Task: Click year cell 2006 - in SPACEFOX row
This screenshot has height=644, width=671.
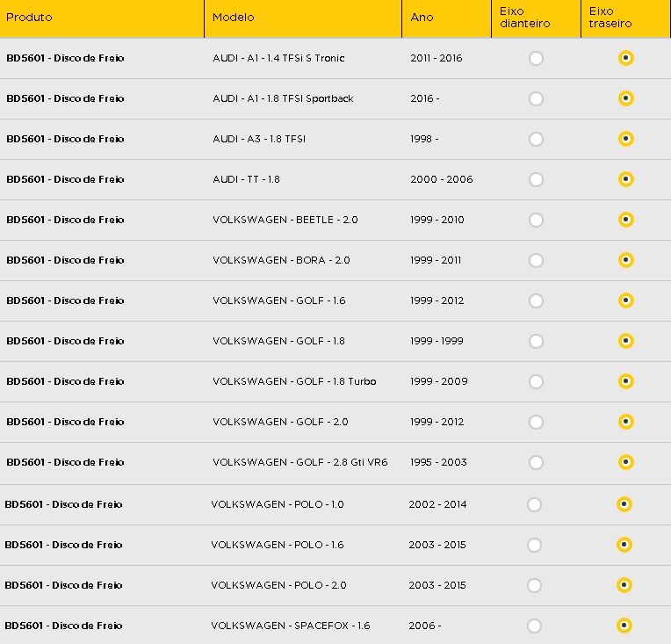Action: click(x=424, y=626)
